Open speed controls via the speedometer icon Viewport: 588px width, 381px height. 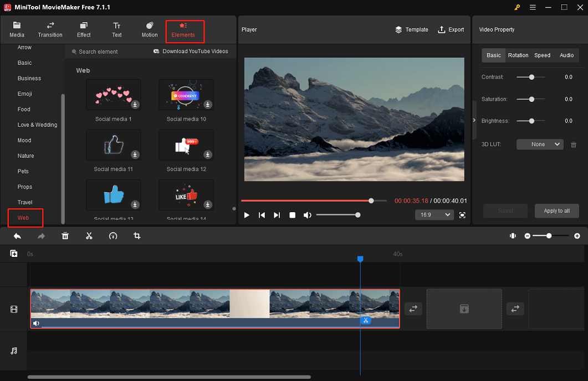pyautogui.click(x=113, y=235)
